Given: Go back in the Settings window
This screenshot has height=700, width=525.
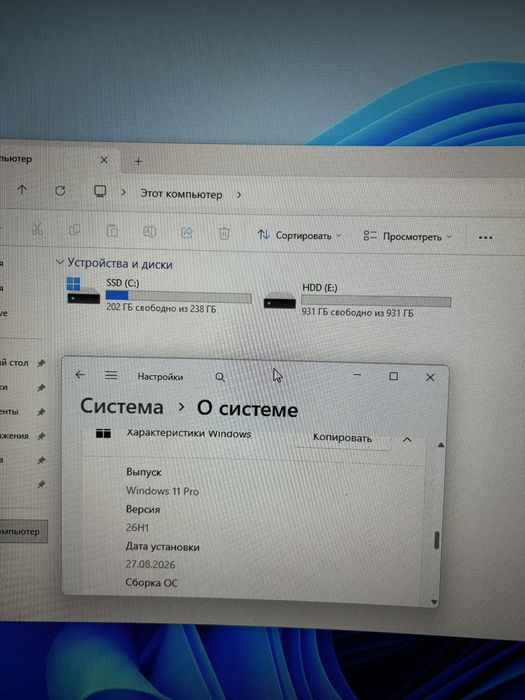Looking at the screenshot, I should pos(80,375).
